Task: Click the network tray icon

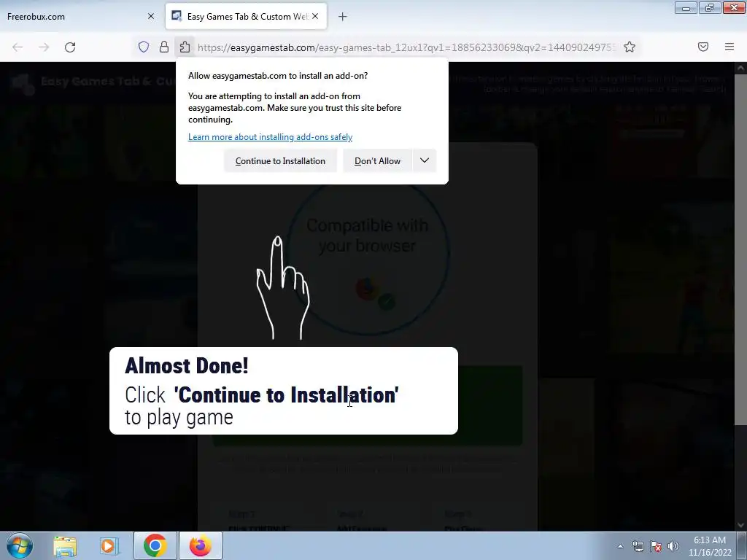Action: click(x=638, y=546)
